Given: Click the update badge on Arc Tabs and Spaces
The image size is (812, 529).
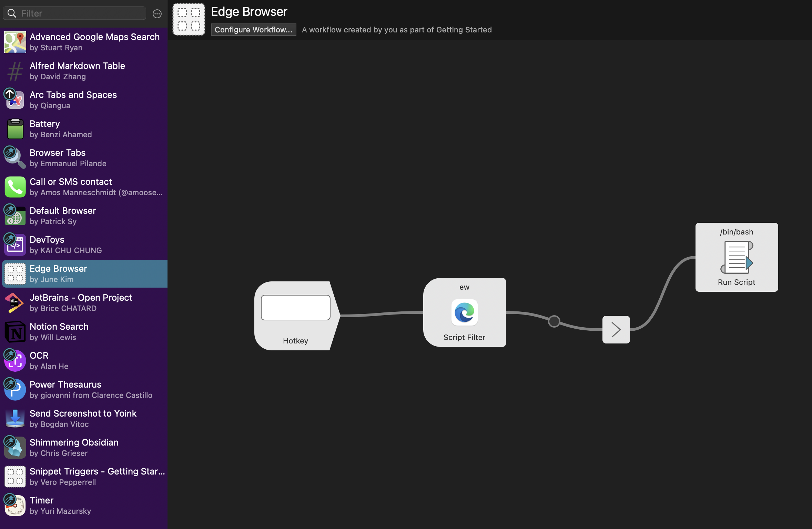Looking at the screenshot, I should 10,93.
